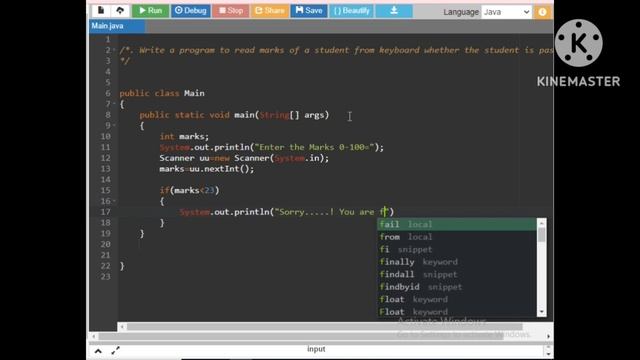Click the input panel label
This screenshot has width=640, height=360.
pos(316,349)
